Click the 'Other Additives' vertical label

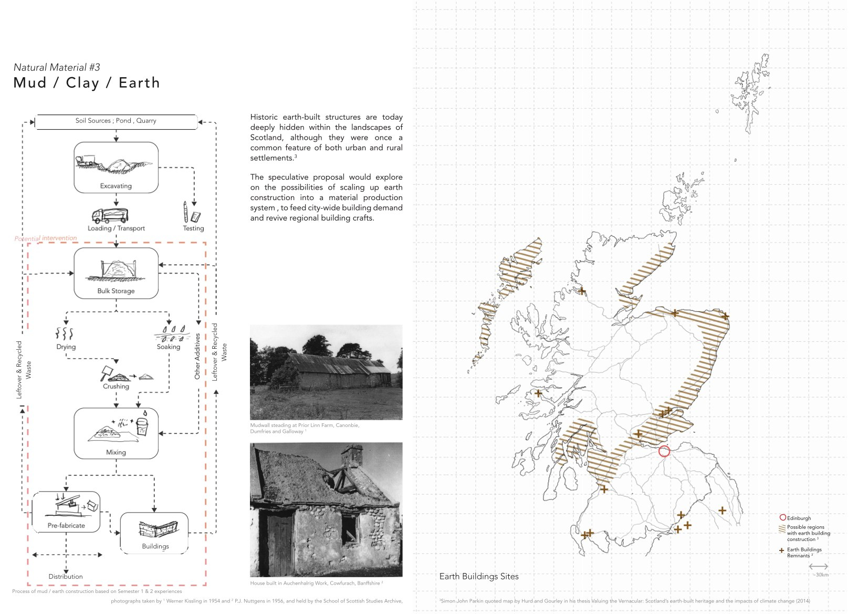tap(197, 356)
